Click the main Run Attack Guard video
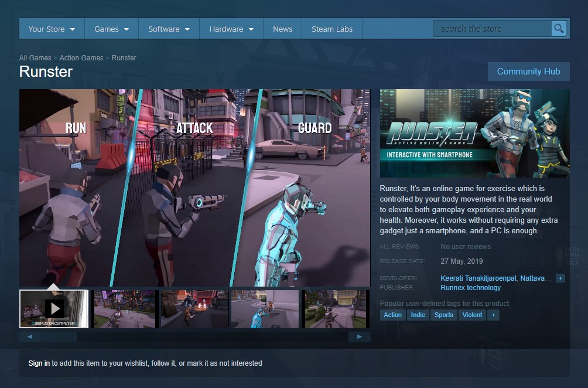This screenshot has width=588, height=388. 194,188
